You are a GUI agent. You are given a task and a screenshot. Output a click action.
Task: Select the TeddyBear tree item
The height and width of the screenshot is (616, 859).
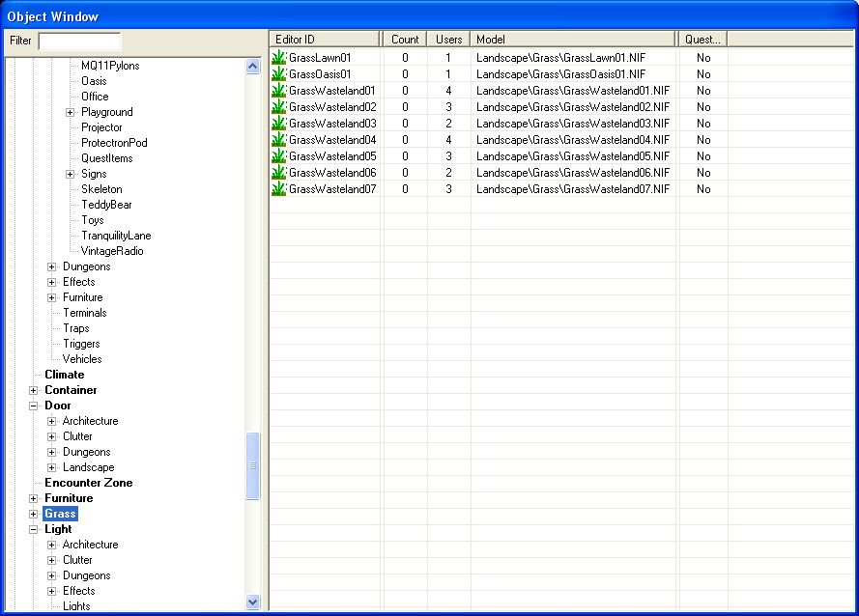(107, 205)
